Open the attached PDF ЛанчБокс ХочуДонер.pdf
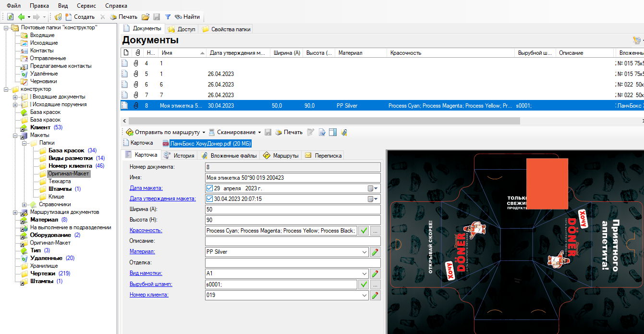The width and height of the screenshot is (644, 334). 207,143
